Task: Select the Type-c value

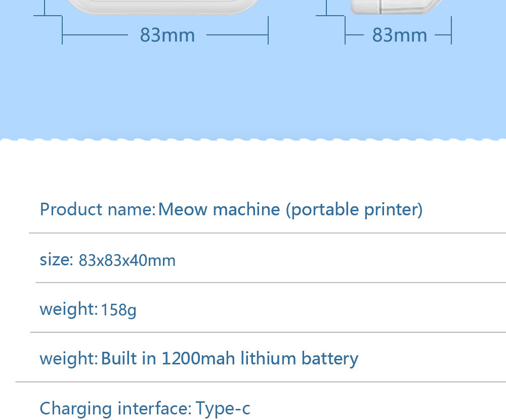Action: pos(223,408)
